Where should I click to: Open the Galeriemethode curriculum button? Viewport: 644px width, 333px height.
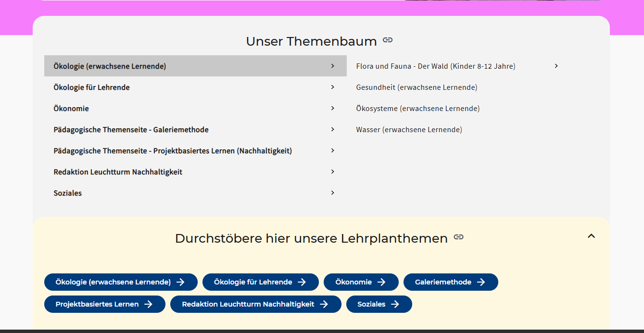point(450,282)
